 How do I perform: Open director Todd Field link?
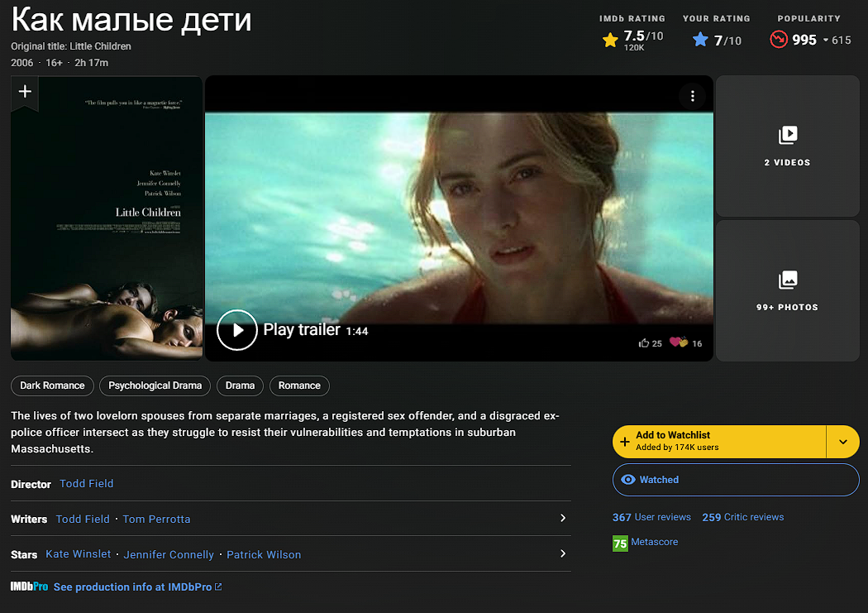tap(86, 484)
